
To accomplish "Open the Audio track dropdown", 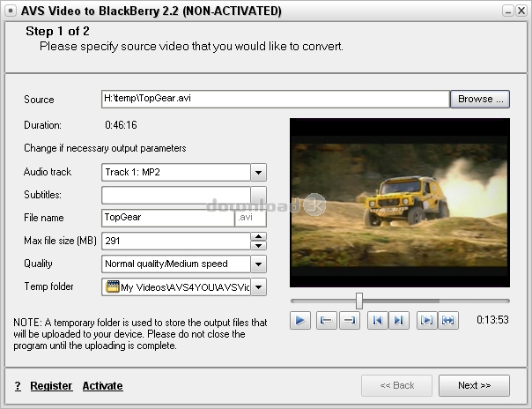I will click(x=259, y=173).
